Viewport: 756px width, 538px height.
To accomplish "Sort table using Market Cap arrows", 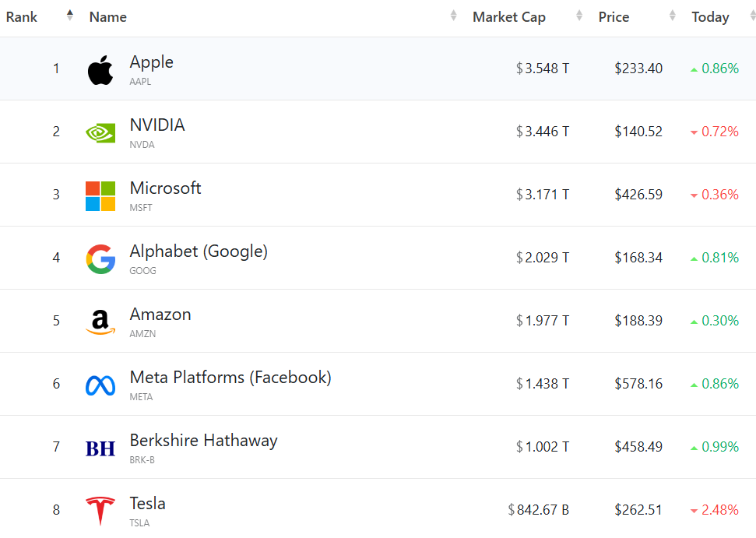I will (x=579, y=16).
